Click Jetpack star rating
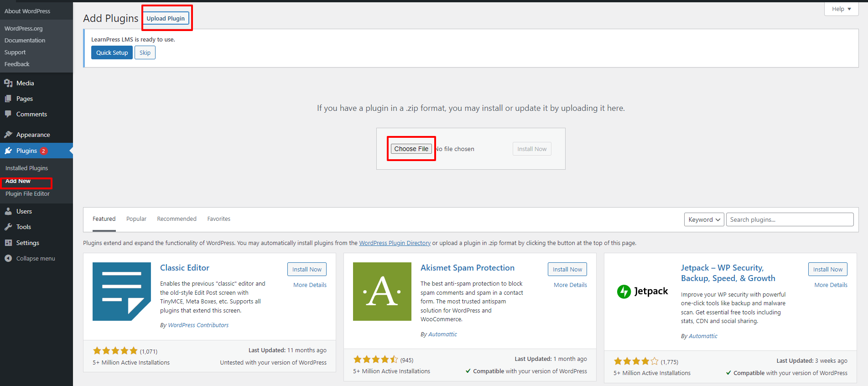This screenshot has width=868, height=386. point(636,361)
